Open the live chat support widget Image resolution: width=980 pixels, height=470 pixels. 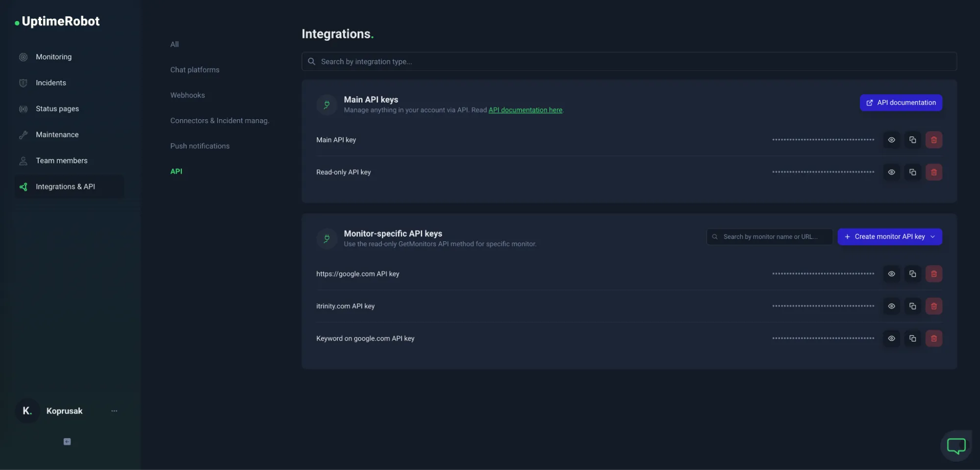coord(955,445)
